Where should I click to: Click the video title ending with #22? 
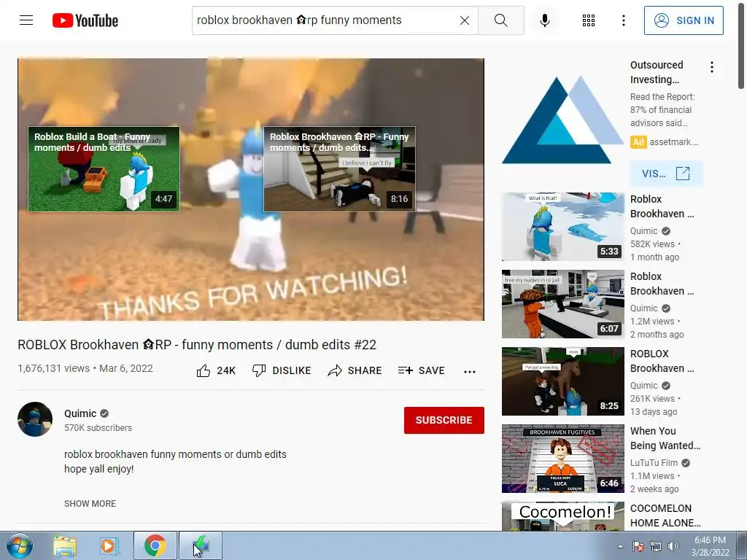197,344
